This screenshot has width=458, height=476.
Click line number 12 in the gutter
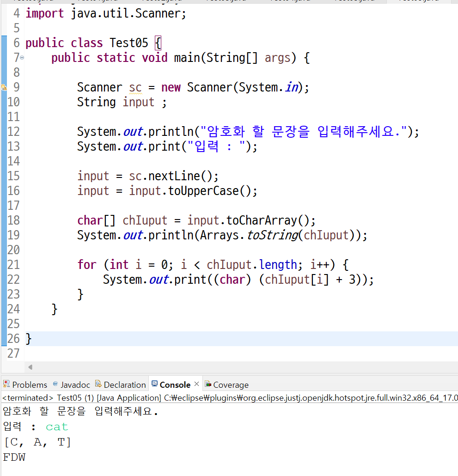tap(13, 132)
